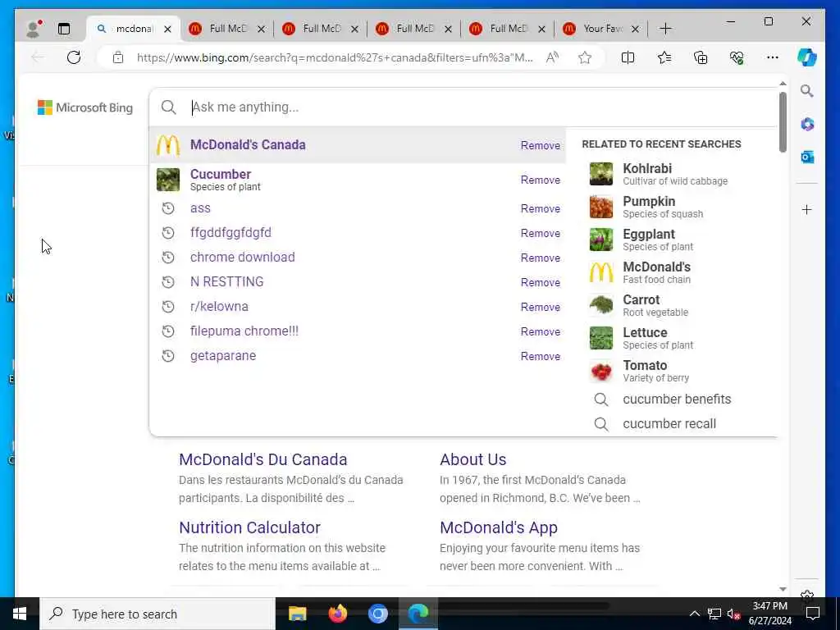Open the Favorites list icon

[664, 57]
